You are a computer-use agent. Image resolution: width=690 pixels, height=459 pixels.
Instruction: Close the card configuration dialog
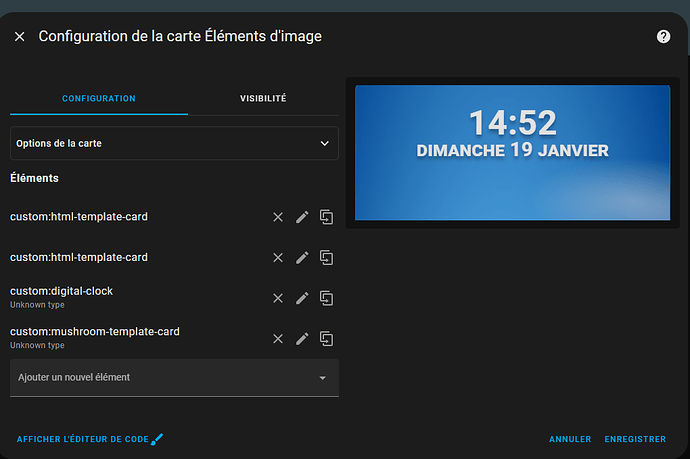20,37
